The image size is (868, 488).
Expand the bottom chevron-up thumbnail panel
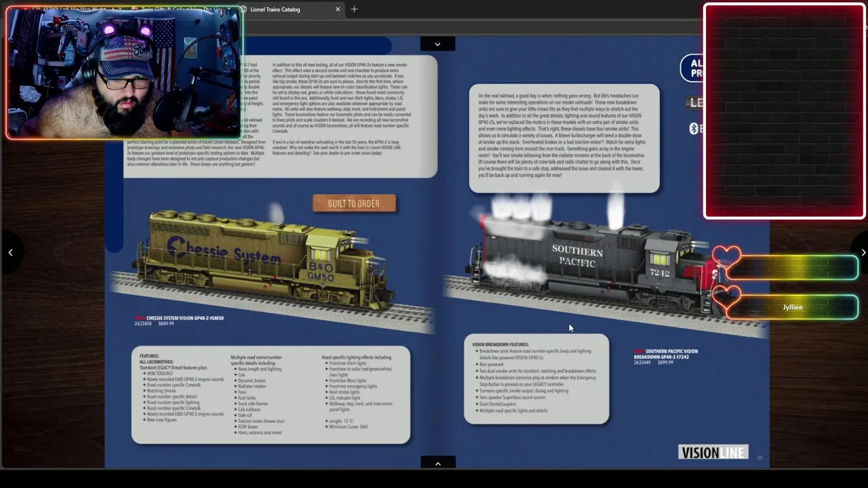(x=437, y=464)
